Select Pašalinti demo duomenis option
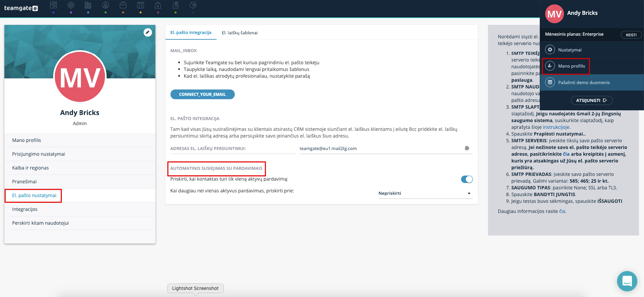Image resolution: width=644 pixels, height=297 pixels. (x=592, y=82)
